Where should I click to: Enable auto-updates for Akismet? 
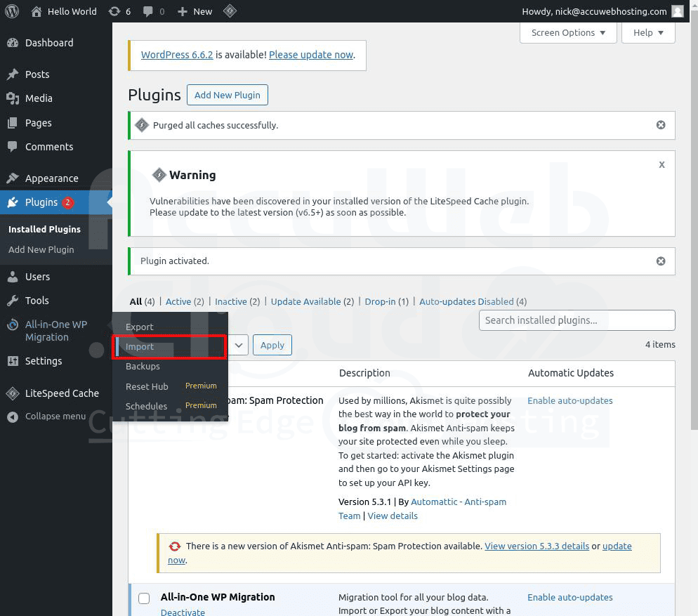pos(569,400)
